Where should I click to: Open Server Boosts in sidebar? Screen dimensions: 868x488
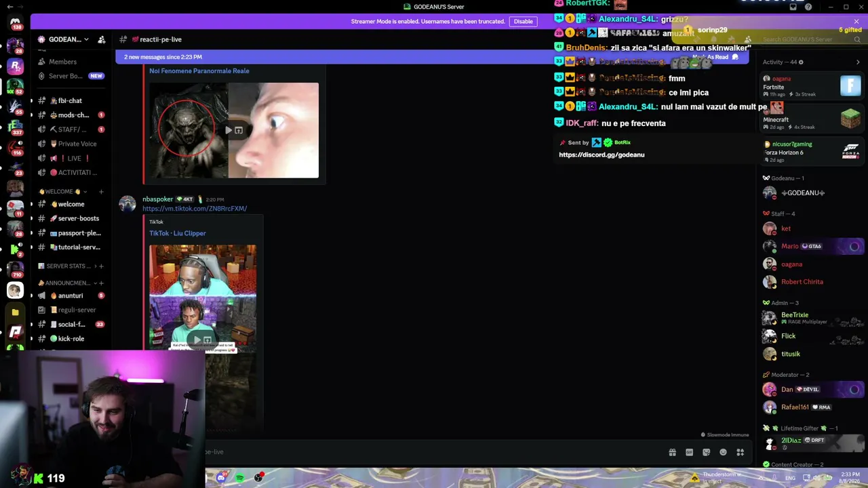click(x=71, y=76)
